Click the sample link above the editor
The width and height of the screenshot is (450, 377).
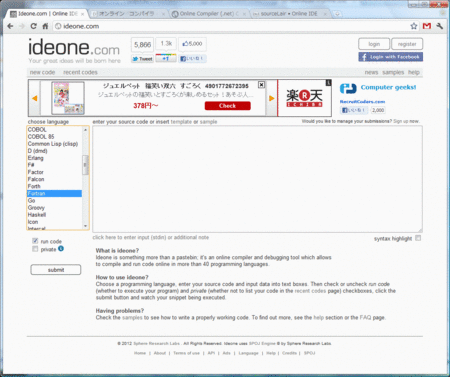tap(208, 122)
